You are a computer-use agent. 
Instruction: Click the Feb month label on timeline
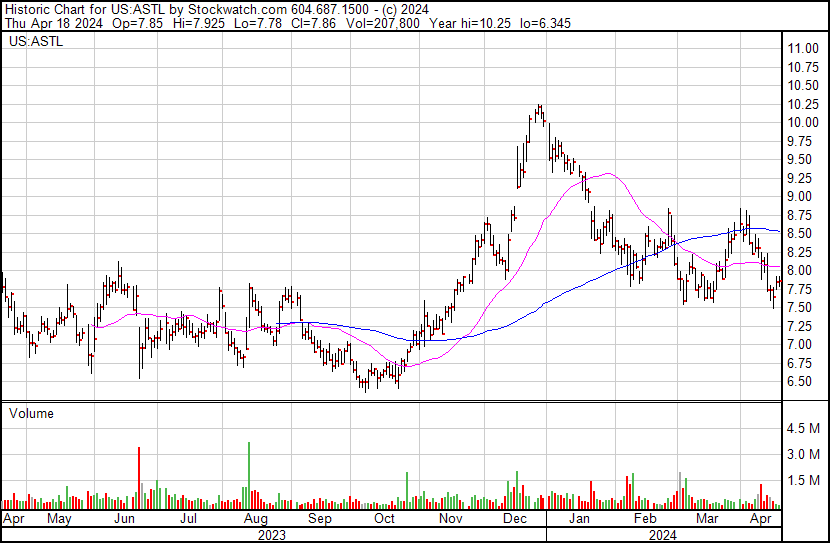(645, 520)
